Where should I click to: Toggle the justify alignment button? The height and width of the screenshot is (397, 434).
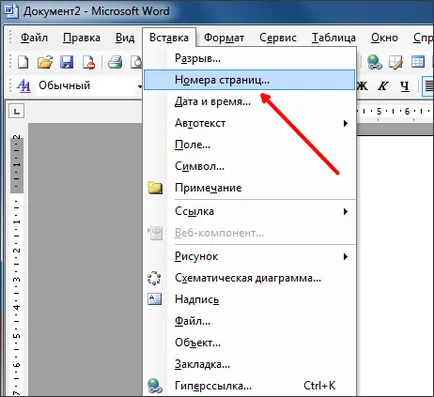428,86
